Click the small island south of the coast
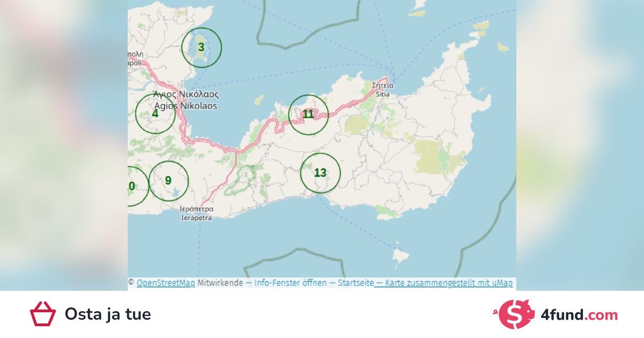644x338 pixels. pyautogui.click(x=400, y=257)
